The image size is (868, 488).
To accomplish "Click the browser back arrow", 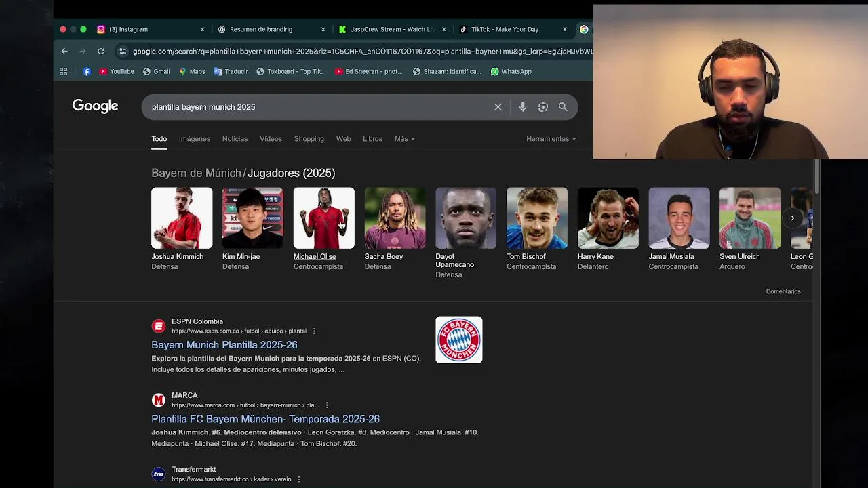I will pos(64,51).
